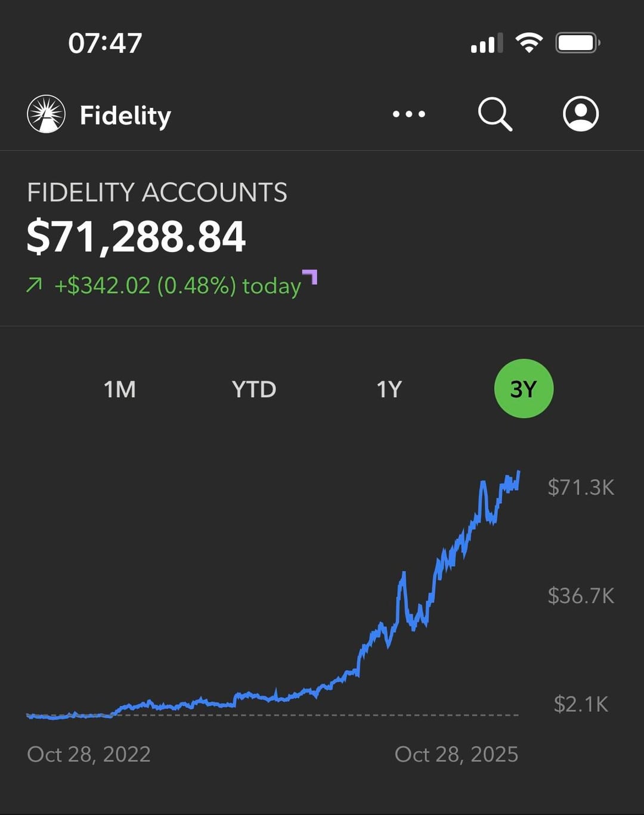The width and height of the screenshot is (644, 815).
Task: Tap the battery indicator in status bar
Action: click(x=577, y=43)
